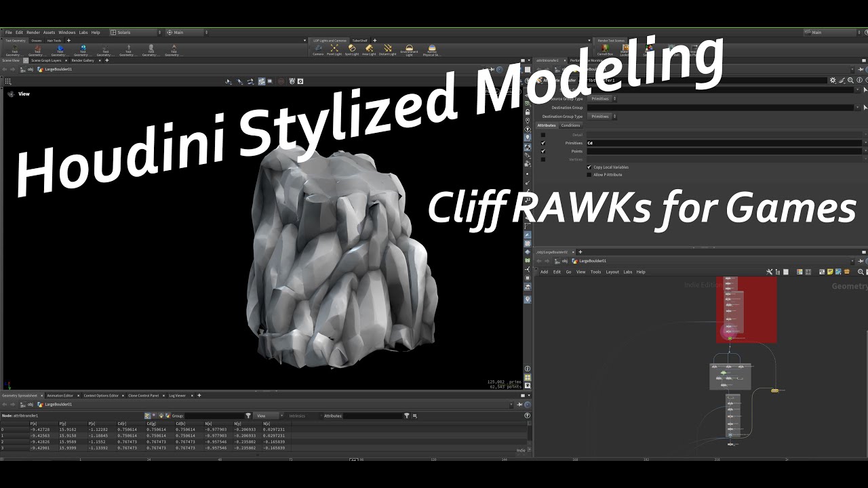Switch to the Attributes parameter tab
868x488 pixels.
click(547, 125)
